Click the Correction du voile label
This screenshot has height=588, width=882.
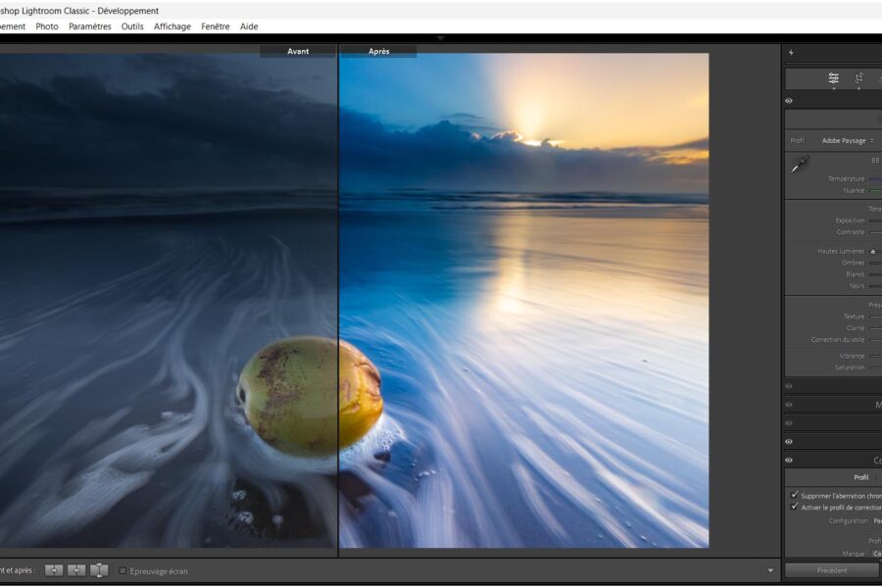tap(838, 340)
